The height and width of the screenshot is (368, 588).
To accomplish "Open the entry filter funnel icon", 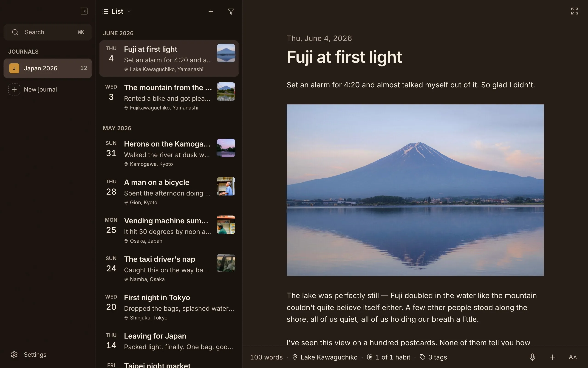I will point(231,11).
